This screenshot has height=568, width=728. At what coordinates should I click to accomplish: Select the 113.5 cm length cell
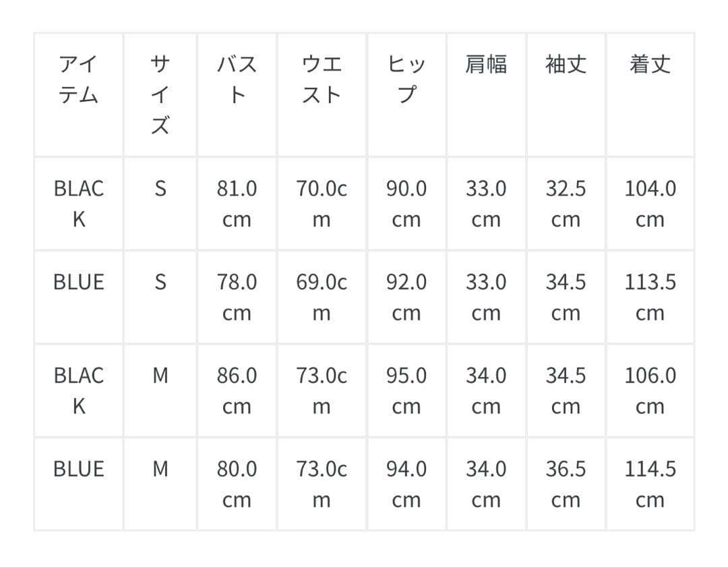coord(650,297)
